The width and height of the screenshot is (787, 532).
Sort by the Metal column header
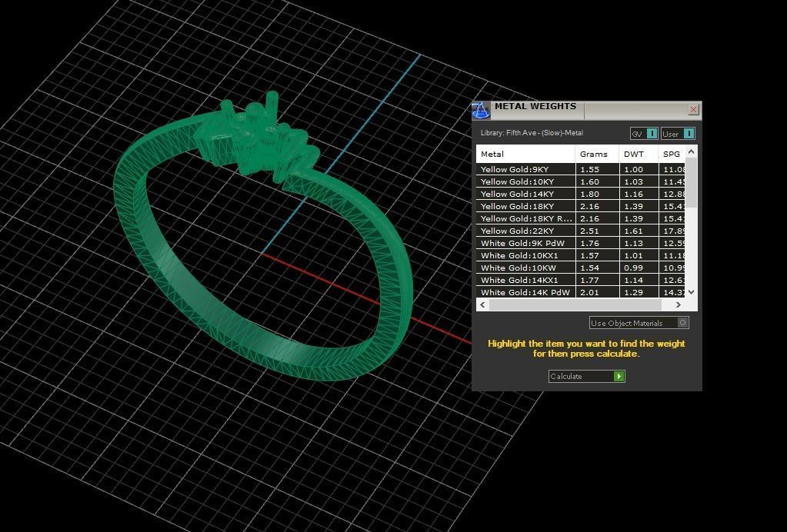point(525,154)
